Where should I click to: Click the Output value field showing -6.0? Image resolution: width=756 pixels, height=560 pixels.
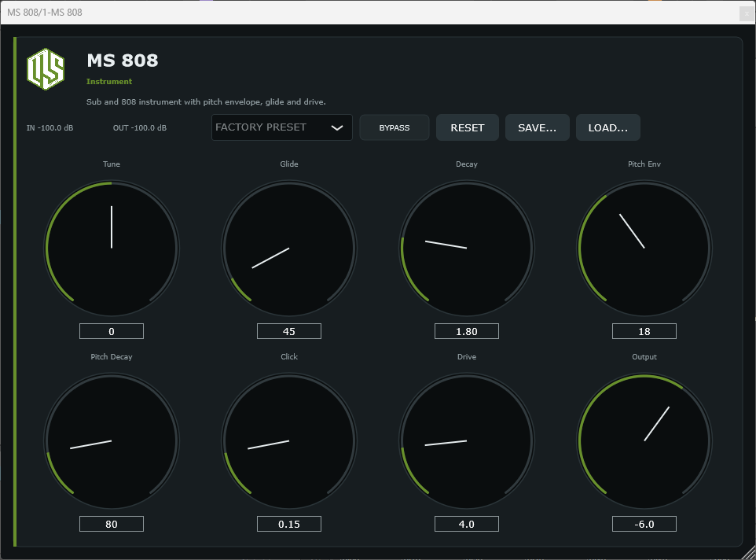click(644, 524)
